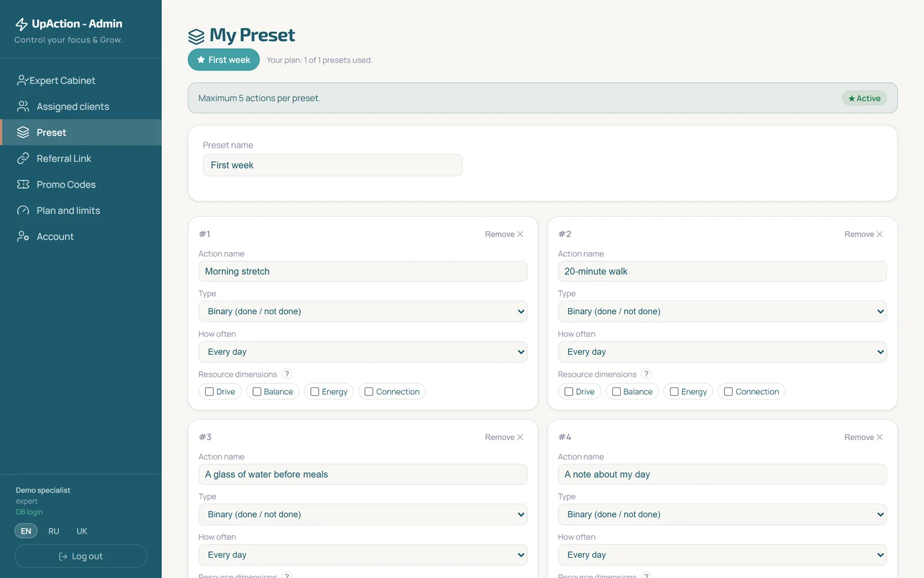Check Drive for action #1
Image resolution: width=924 pixels, height=578 pixels.
pos(210,391)
